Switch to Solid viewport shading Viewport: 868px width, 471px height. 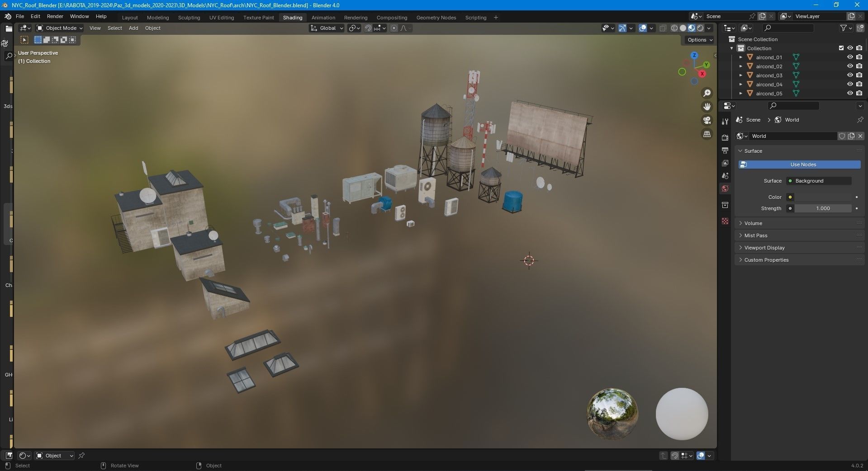click(x=683, y=28)
